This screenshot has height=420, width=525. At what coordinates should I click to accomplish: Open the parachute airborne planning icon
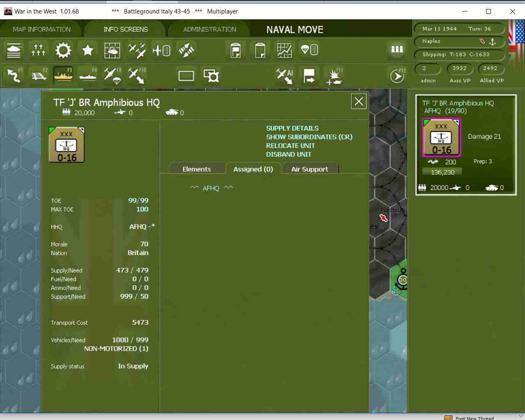[309, 50]
